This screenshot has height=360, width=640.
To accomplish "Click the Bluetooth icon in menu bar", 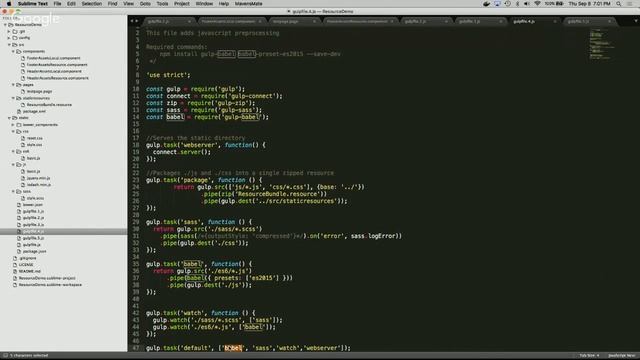I will [x=517, y=4].
